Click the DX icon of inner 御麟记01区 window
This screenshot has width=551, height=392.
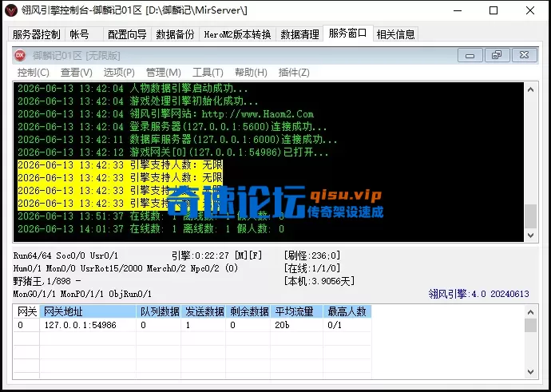point(20,55)
